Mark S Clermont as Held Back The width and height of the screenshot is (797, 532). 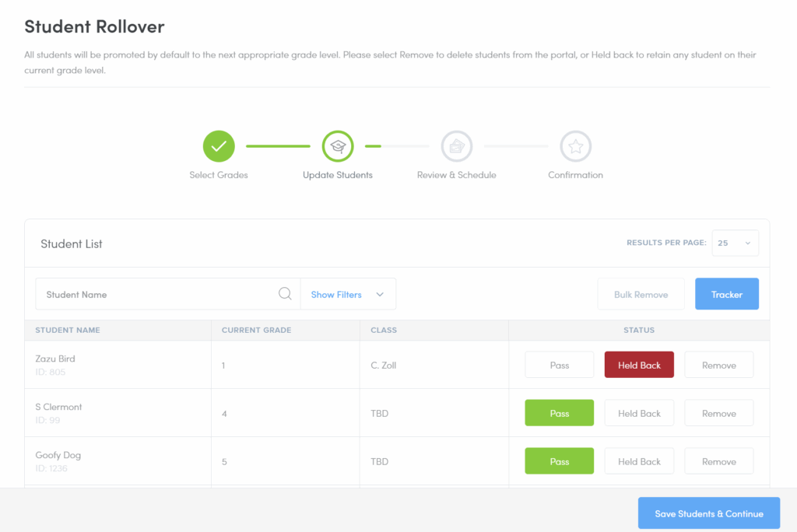coord(639,413)
